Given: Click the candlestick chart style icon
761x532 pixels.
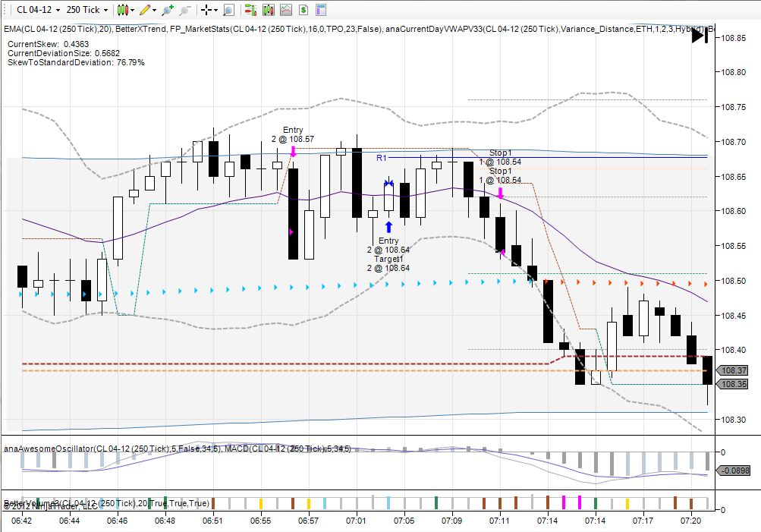Looking at the screenshot, I should [x=123, y=10].
